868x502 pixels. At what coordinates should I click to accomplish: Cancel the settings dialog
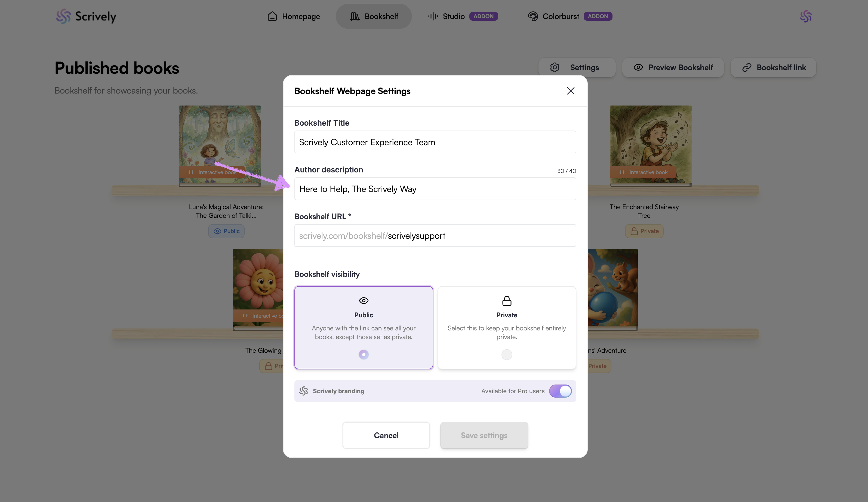click(386, 435)
